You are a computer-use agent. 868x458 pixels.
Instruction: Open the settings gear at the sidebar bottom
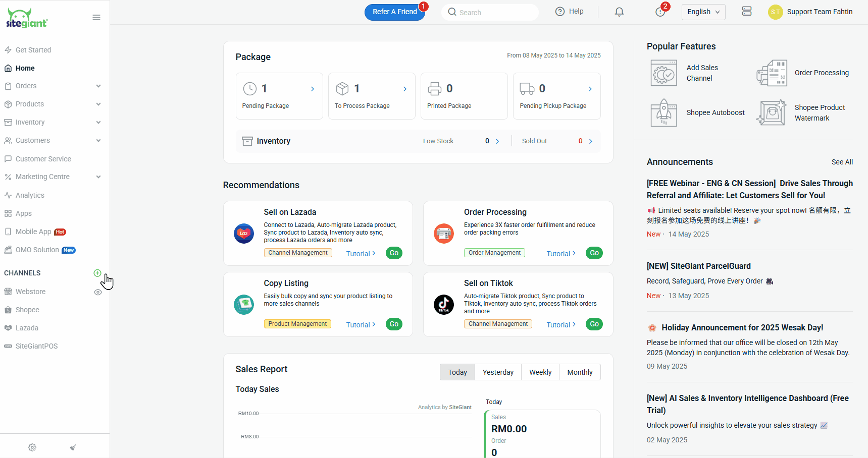click(x=32, y=447)
